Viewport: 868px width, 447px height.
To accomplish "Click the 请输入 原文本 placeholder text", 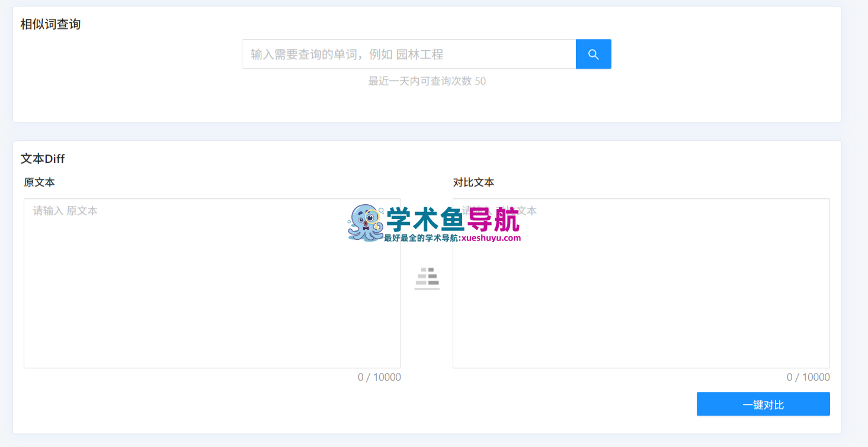I will (65, 211).
